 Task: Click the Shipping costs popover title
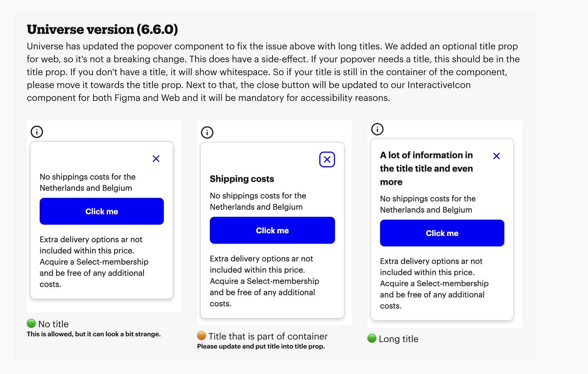(242, 179)
